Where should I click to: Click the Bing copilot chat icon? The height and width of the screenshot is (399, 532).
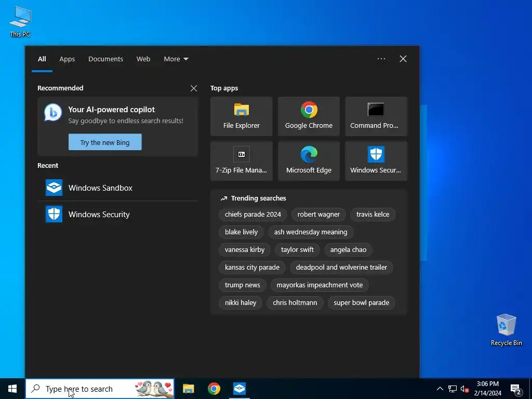pos(53,113)
